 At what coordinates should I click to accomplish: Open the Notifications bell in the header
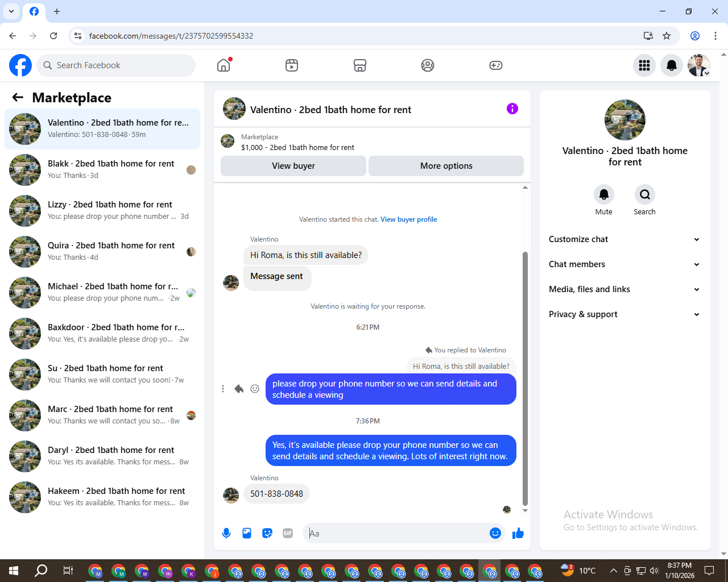pyautogui.click(x=672, y=65)
